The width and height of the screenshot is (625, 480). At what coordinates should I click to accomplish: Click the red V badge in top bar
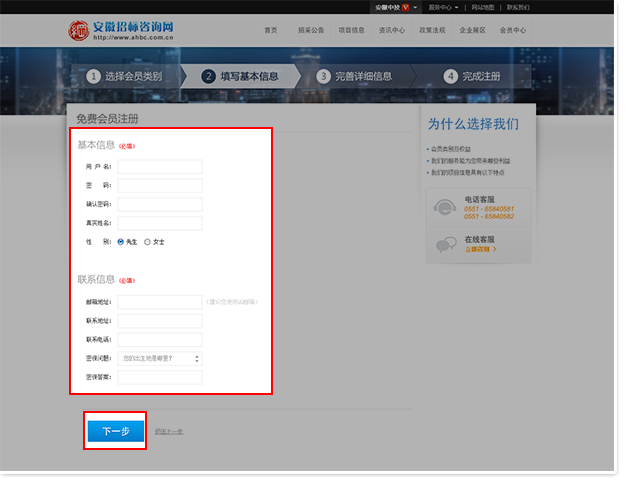[x=405, y=7]
